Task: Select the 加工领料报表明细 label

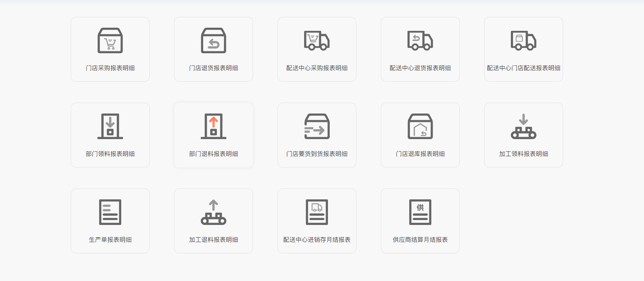Action: (523, 154)
